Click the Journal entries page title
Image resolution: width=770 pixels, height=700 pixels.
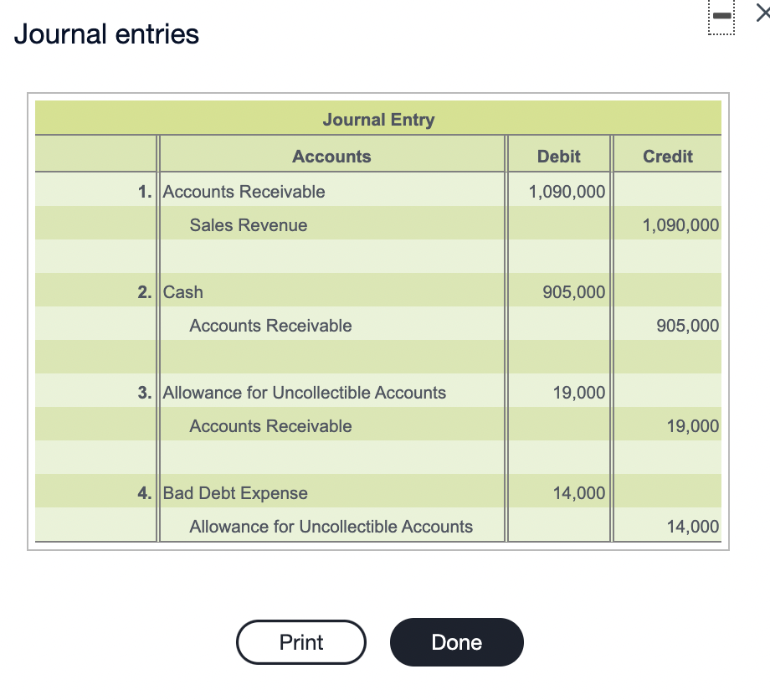click(106, 35)
